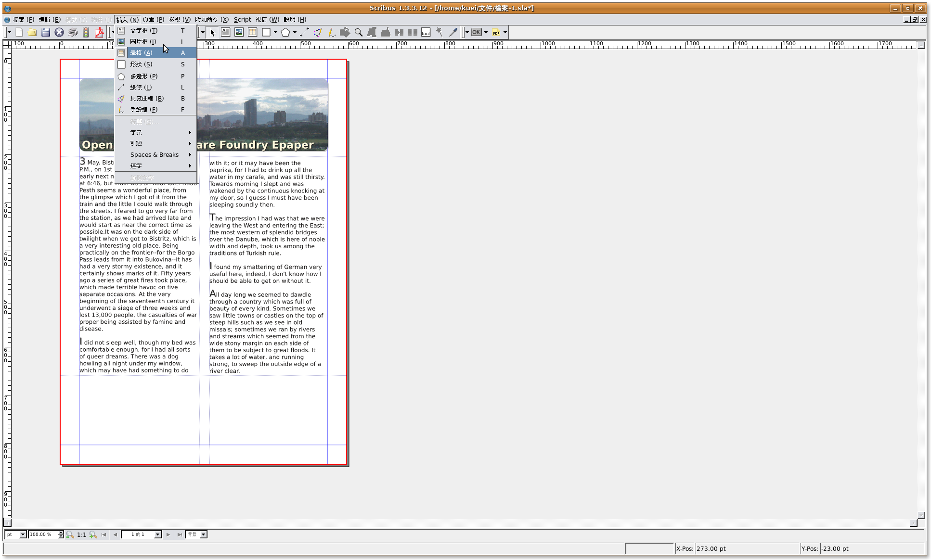The width and height of the screenshot is (931, 560).
Task: Click the Preflight Verifier traffic light icon
Action: (86, 32)
